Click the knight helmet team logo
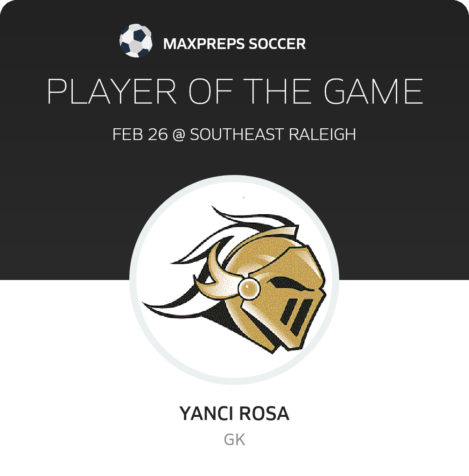 (234, 280)
